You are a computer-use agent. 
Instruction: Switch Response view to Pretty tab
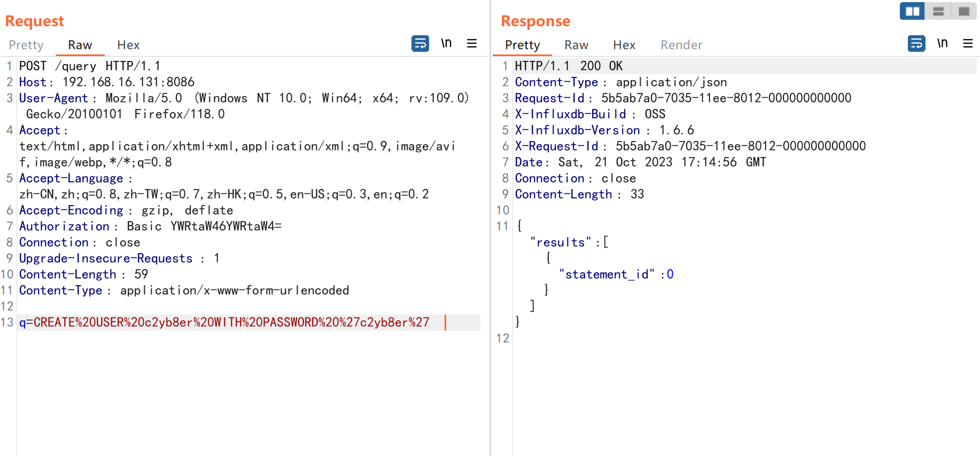pos(523,45)
